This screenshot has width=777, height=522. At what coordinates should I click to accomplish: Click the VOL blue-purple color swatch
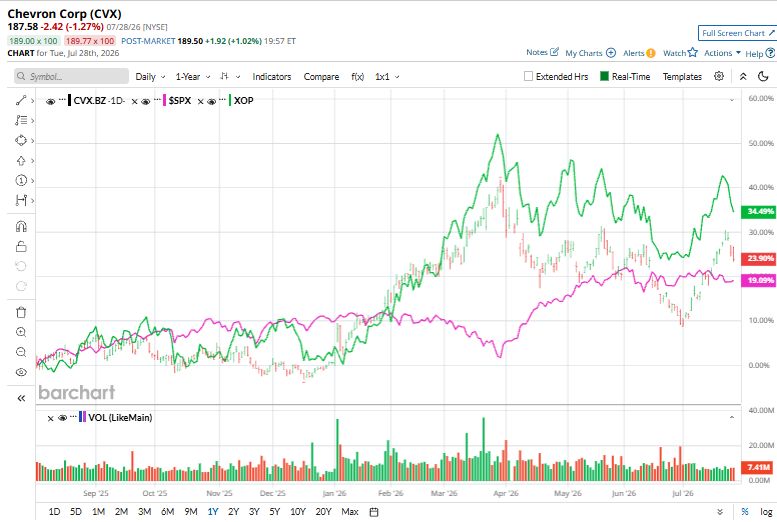[x=82, y=417]
